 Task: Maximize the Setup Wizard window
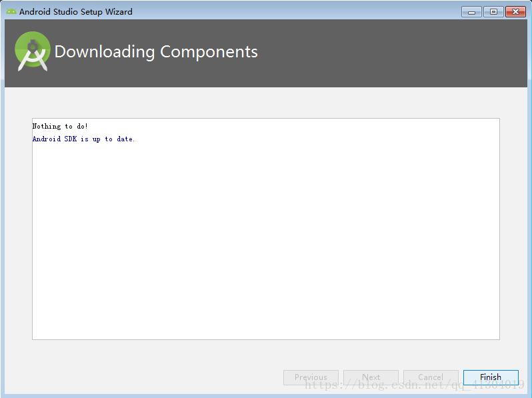[493, 12]
